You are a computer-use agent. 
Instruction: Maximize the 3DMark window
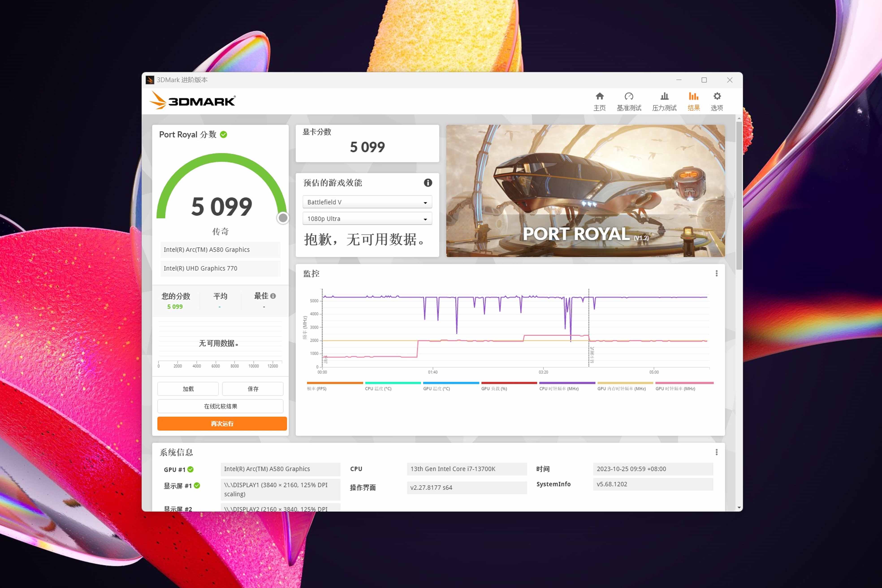click(x=704, y=80)
